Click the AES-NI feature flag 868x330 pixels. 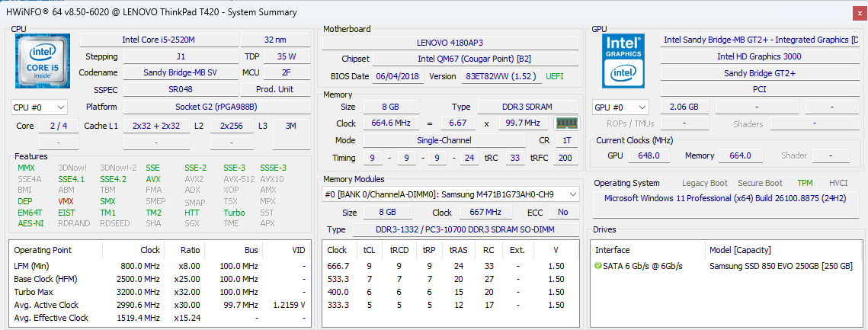30,224
